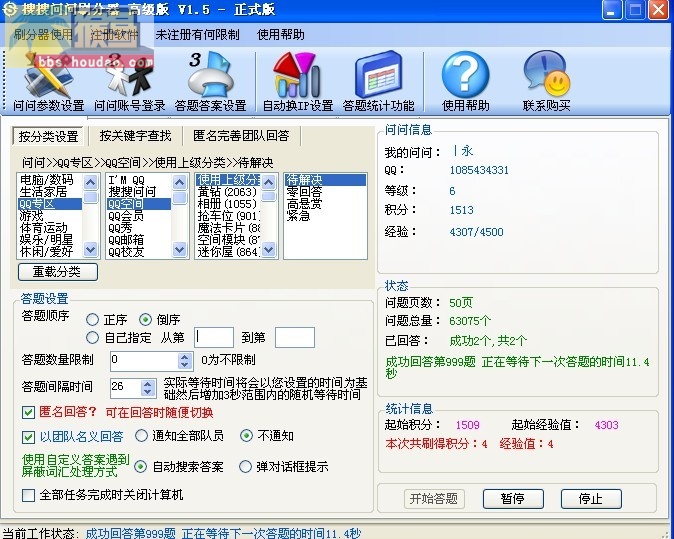Select 使用上级分类 in the third list
The image size is (674, 539).
[228, 180]
